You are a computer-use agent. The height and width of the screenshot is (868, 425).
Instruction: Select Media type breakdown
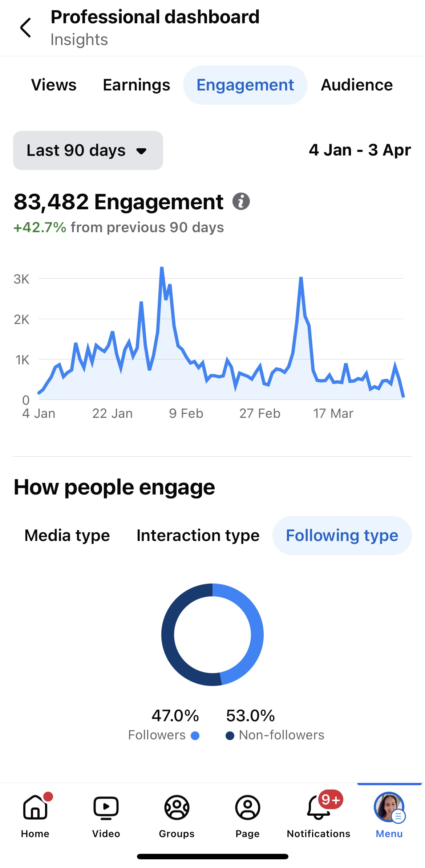67,536
